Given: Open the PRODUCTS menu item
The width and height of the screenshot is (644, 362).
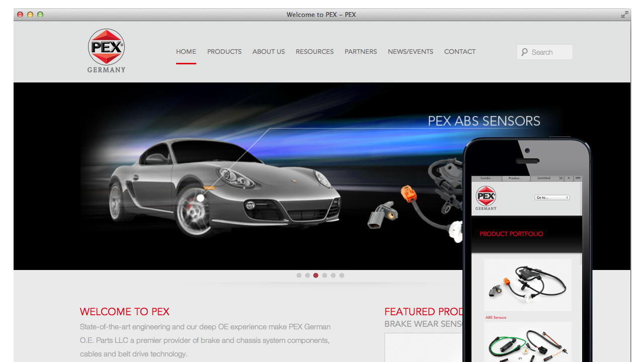Looking at the screenshot, I should click(224, 52).
